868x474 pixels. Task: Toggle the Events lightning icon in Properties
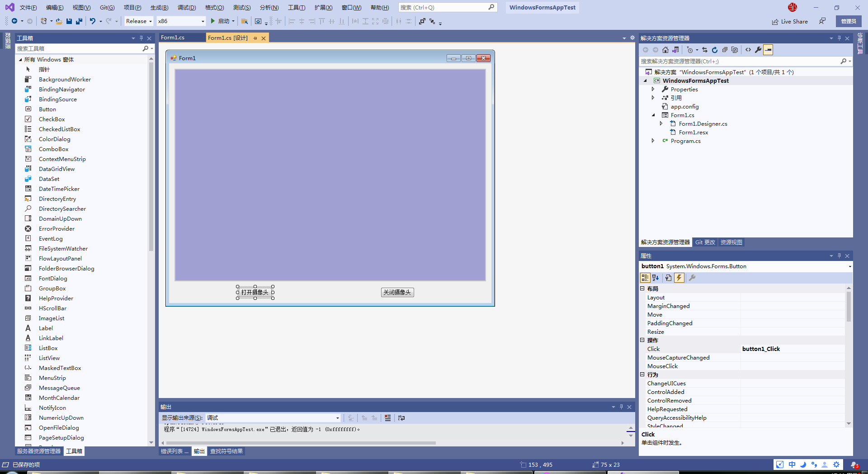click(679, 278)
